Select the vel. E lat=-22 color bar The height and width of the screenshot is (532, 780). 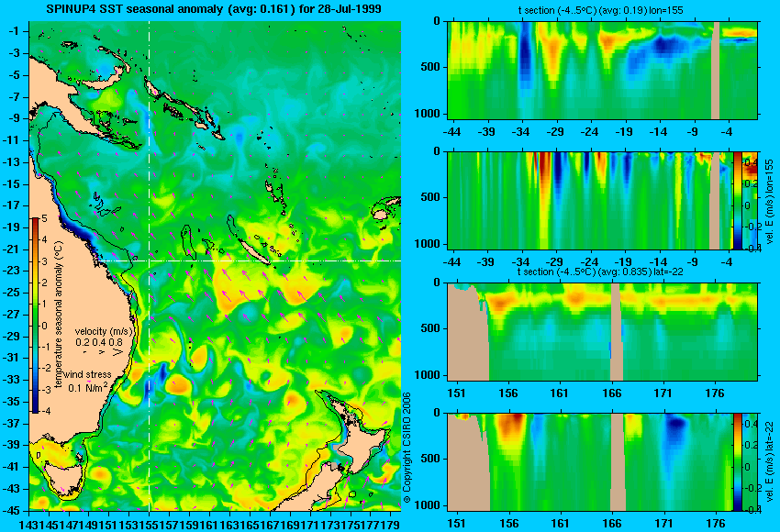pos(737,461)
